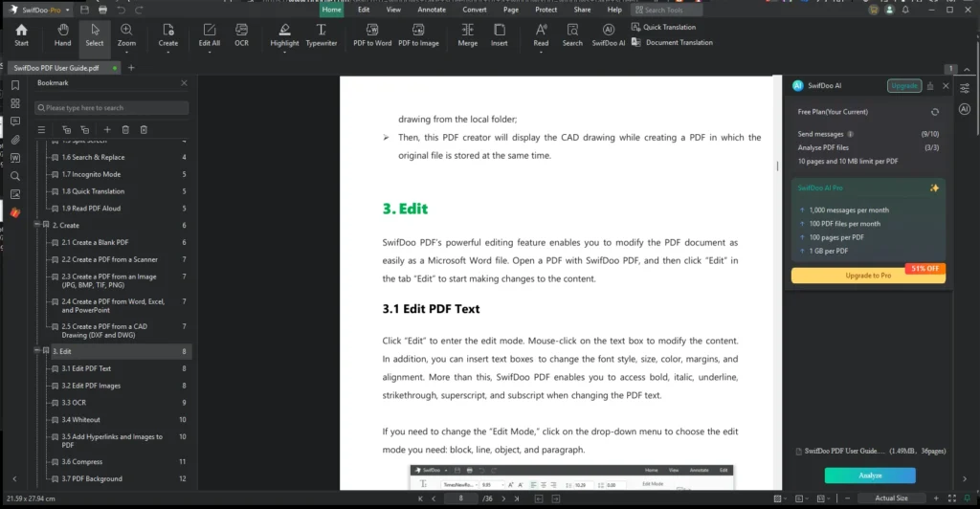
Task: Delete selected bookmark with first trash icon
Action: (125, 130)
